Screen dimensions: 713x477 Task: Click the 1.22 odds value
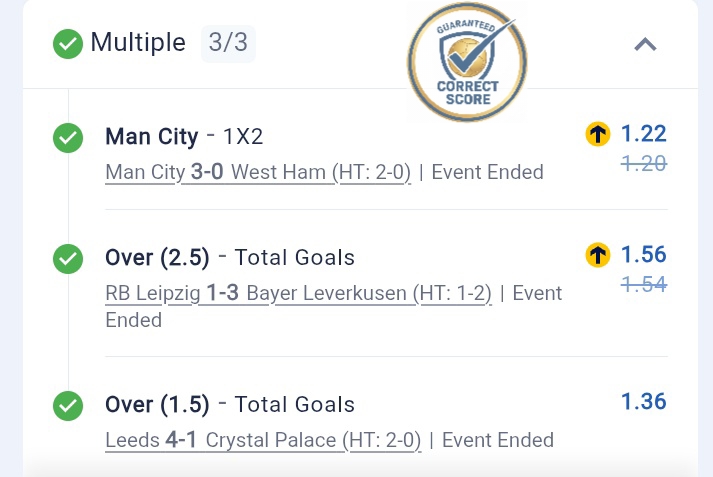[x=643, y=134]
